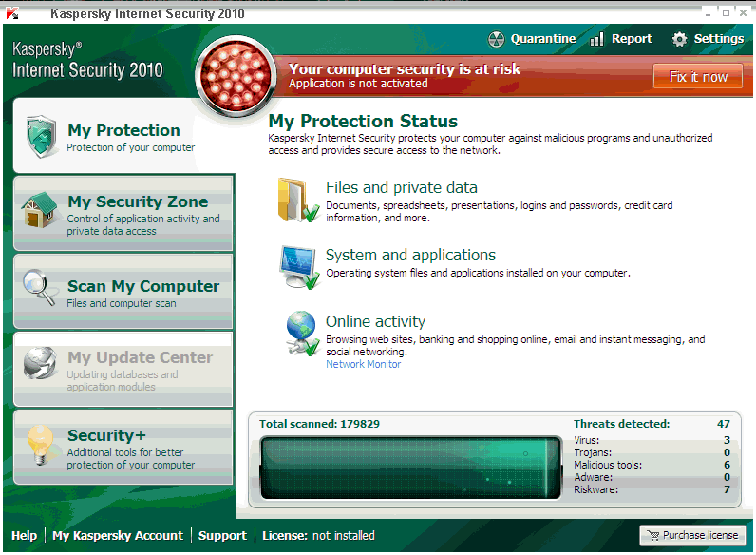Click the Purchase license button
Viewport: 756px width, 555px height.
pyautogui.click(x=690, y=535)
